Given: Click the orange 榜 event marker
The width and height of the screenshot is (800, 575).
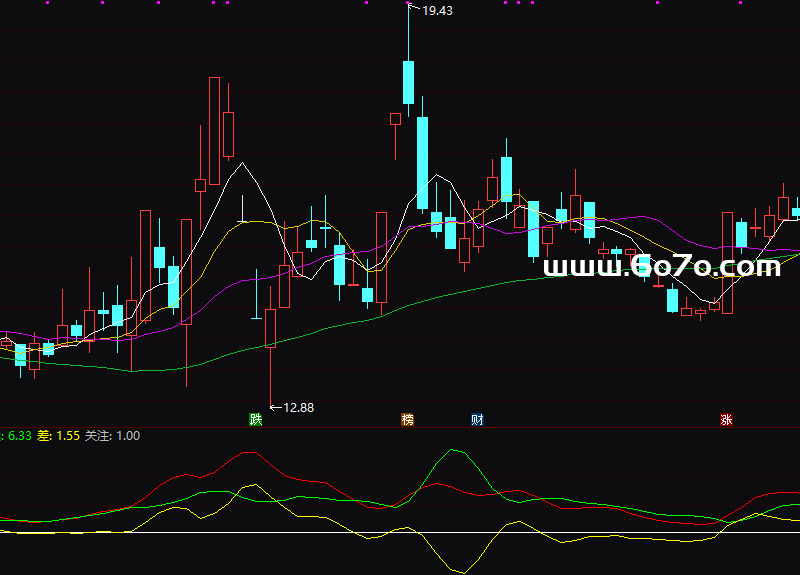Looking at the screenshot, I should (407, 419).
